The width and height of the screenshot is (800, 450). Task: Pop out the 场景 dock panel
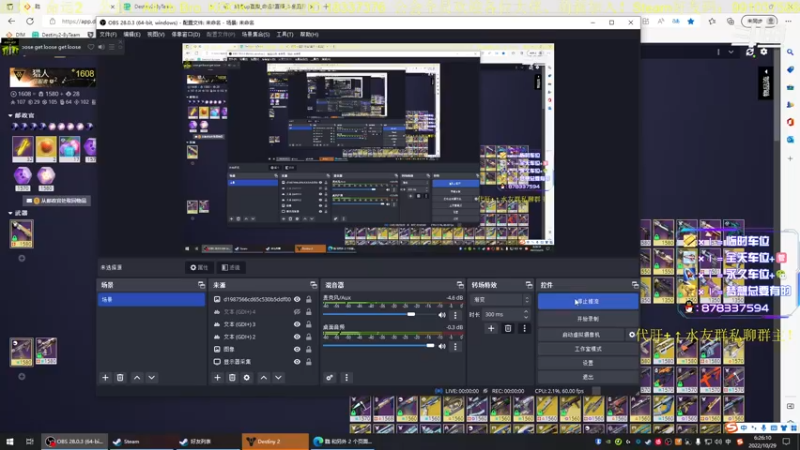click(x=201, y=285)
